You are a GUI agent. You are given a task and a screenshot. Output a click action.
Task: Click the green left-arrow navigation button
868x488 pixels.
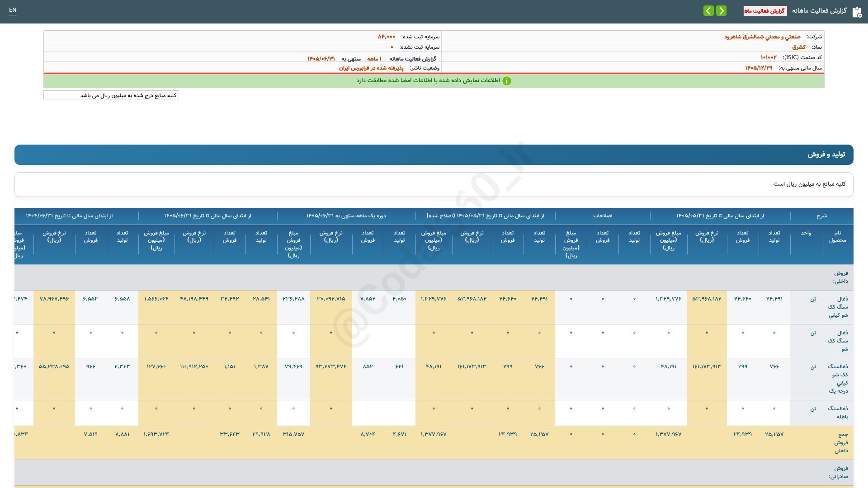coord(708,10)
